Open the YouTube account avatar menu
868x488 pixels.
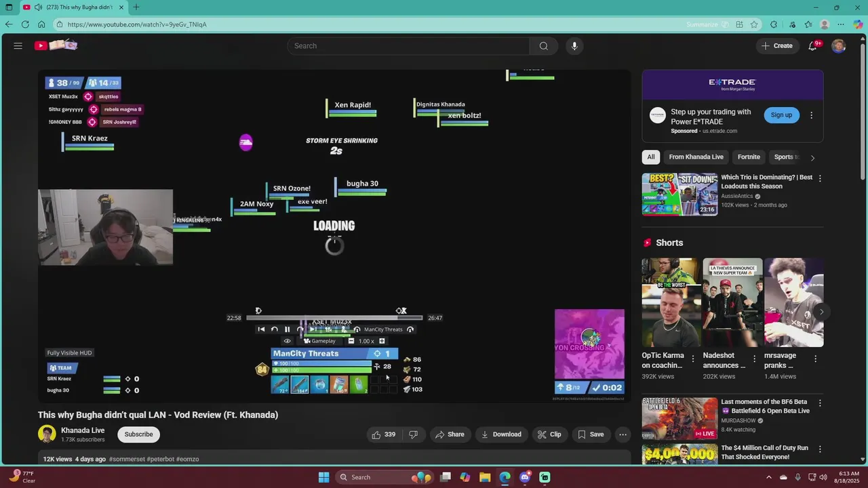tap(839, 45)
